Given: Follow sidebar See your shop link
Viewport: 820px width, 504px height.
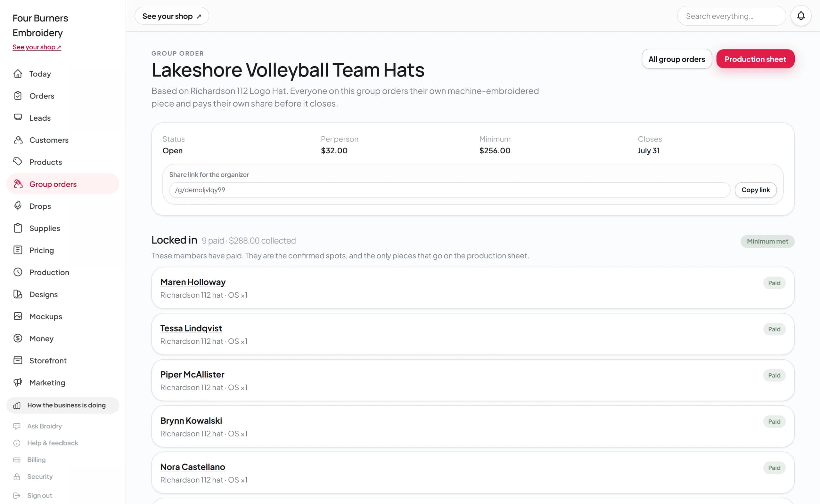Looking at the screenshot, I should 37,47.
